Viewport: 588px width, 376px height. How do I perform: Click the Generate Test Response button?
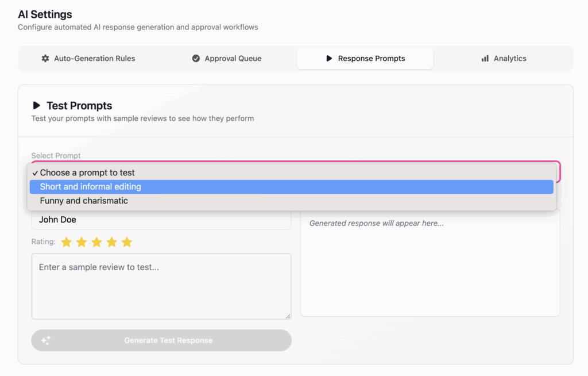[161, 340]
